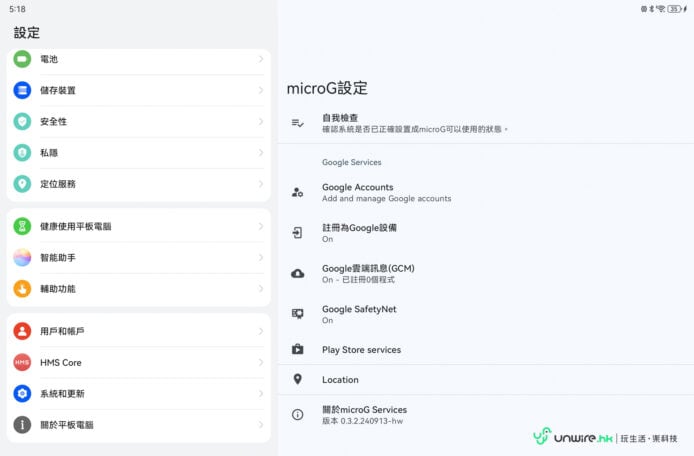The height and width of the screenshot is (456, 694).
Task: Tap the Google SafetyNet certificate icon
Action: 297,314
